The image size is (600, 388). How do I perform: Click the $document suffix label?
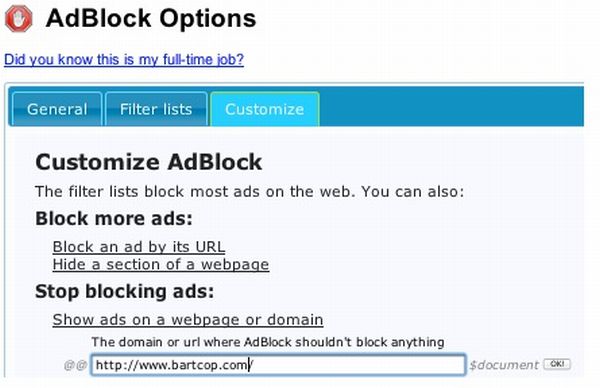click(x=504, y=365)
